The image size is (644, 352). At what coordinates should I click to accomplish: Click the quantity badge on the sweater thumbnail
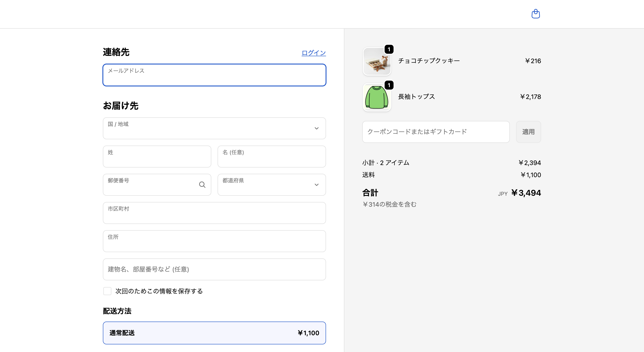click(x=389, y=85)
